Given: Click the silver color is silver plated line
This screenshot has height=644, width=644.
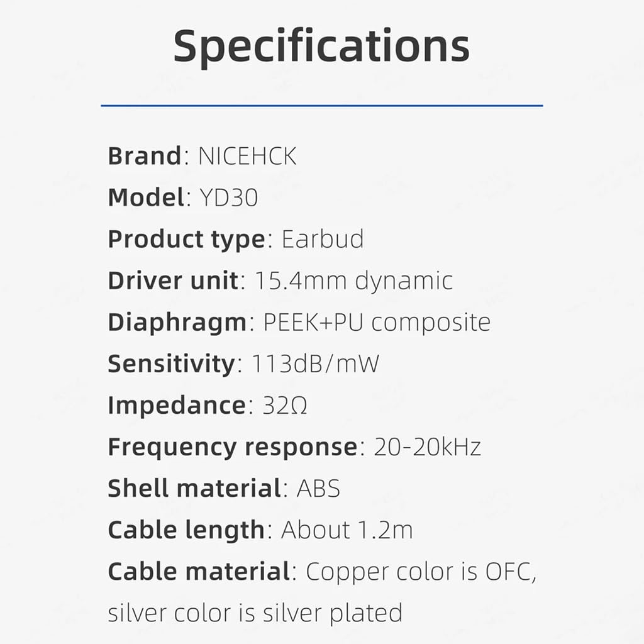Looking at the screenshot, I should click(255, 613).
